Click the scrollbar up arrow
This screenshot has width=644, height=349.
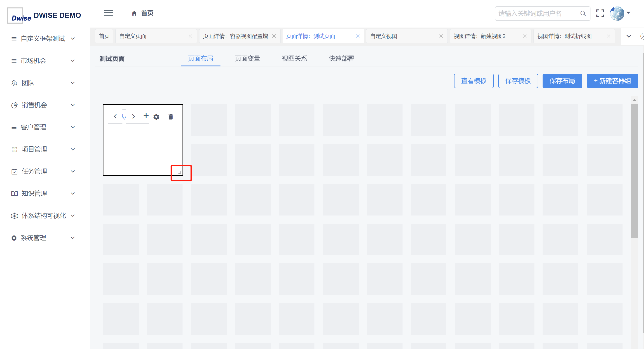coord(634,100)
